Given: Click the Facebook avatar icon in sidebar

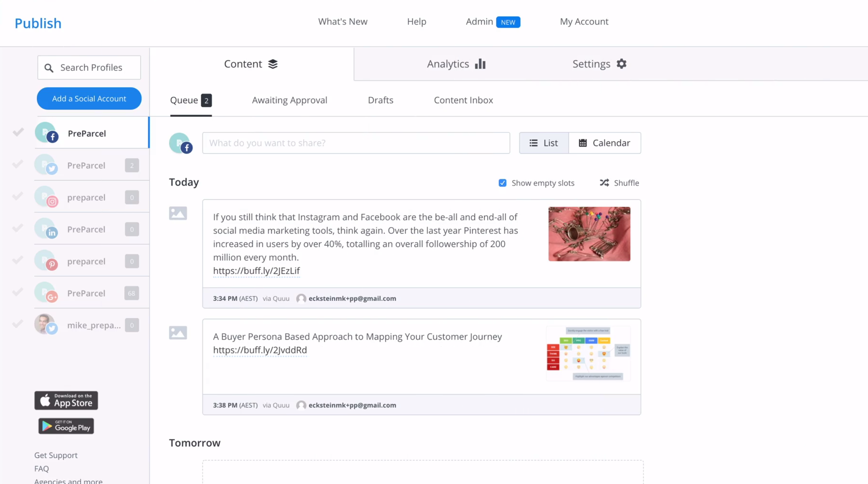Looking at the screenshot, I should coord(46,133).
